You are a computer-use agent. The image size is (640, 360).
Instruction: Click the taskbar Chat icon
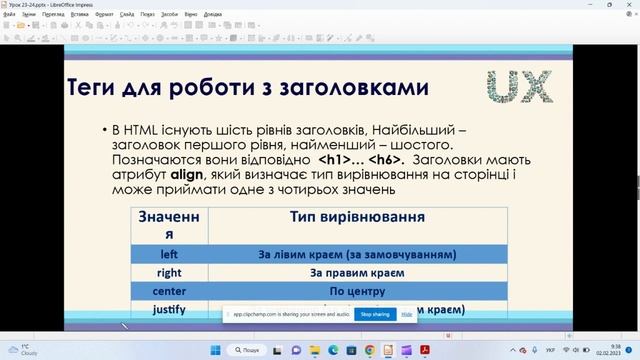(x=296, y=350)
